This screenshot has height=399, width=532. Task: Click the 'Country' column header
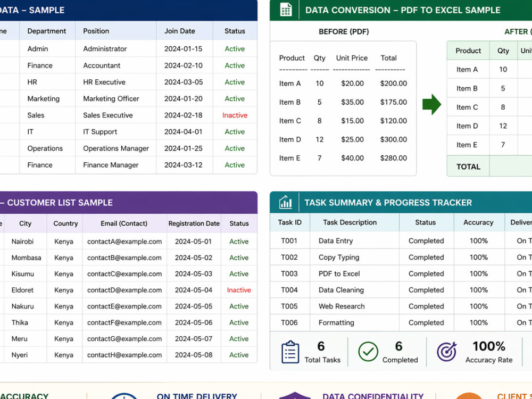[65, 223]
